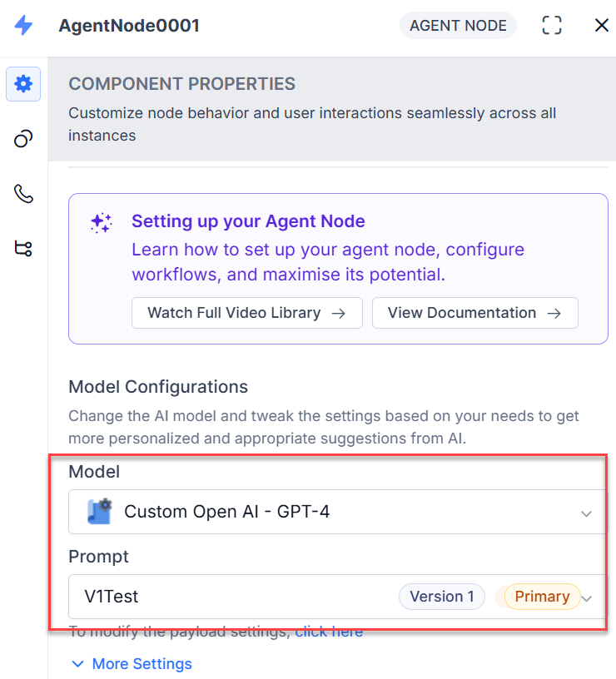Viewport: 616px width, 679px height.
Task: Open View Documentation
Action: (474, 313)
